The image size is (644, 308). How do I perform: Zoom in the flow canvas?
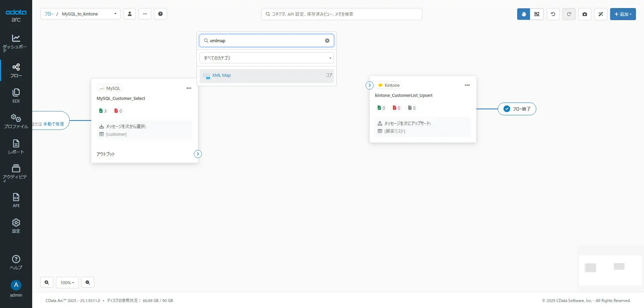click(x=47, y=283)
